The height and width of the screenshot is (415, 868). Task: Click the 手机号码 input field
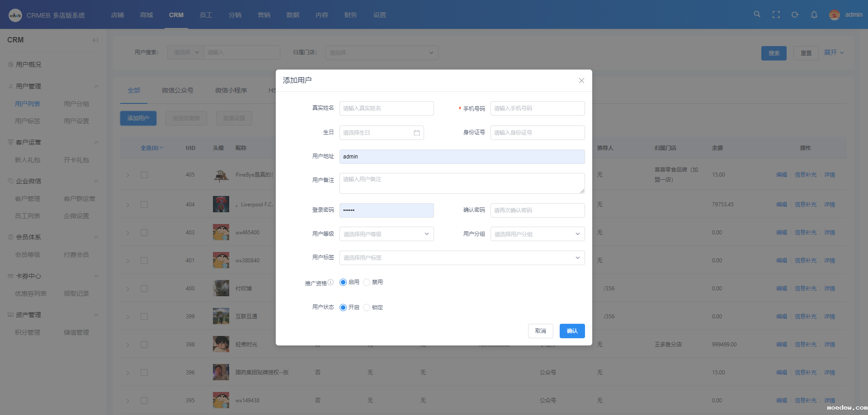coord(537,108)
